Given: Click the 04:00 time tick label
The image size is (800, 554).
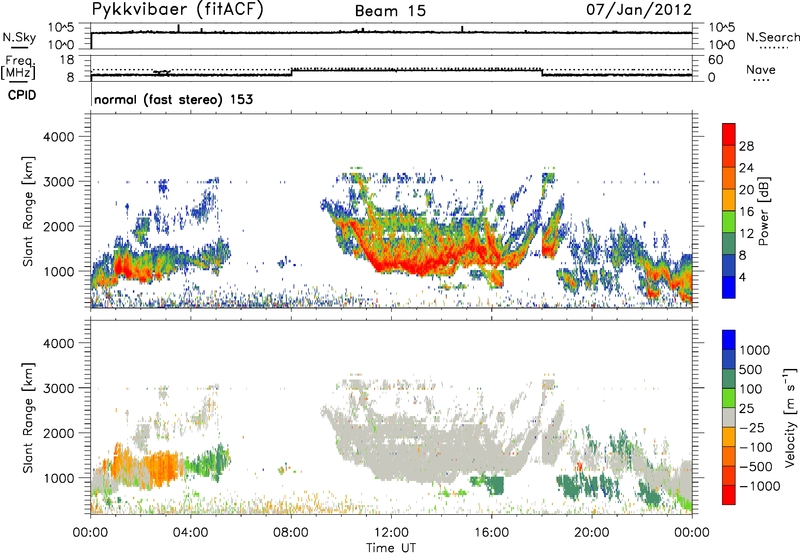Looking at the screenshot, I should [x=191, y=533].
